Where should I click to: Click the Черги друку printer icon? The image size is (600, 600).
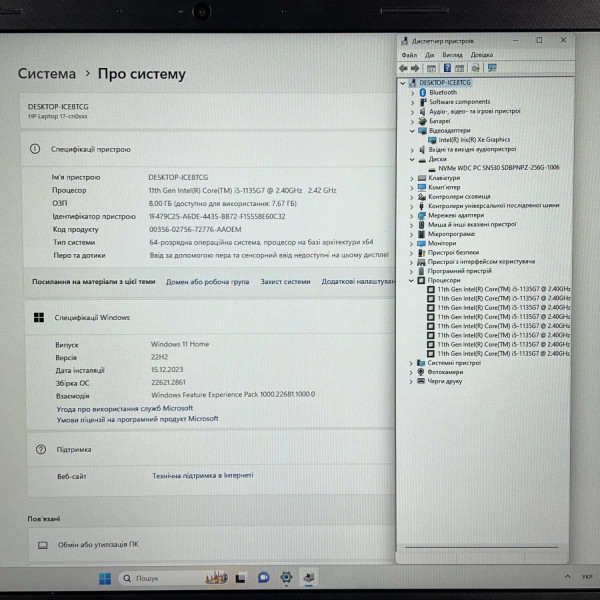421,381
